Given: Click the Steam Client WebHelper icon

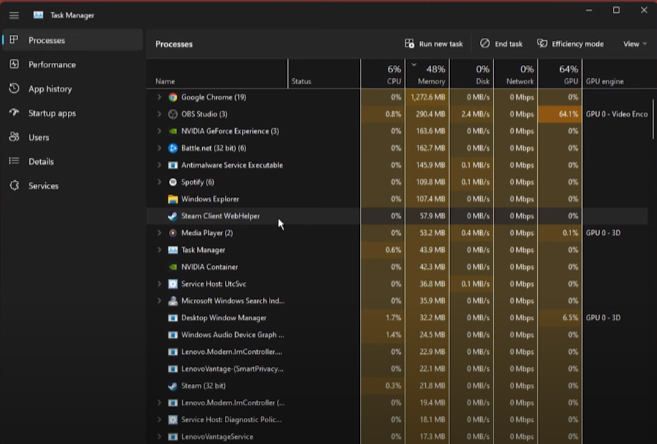Looking at the screenshot, I should click(x=173, y=216).
